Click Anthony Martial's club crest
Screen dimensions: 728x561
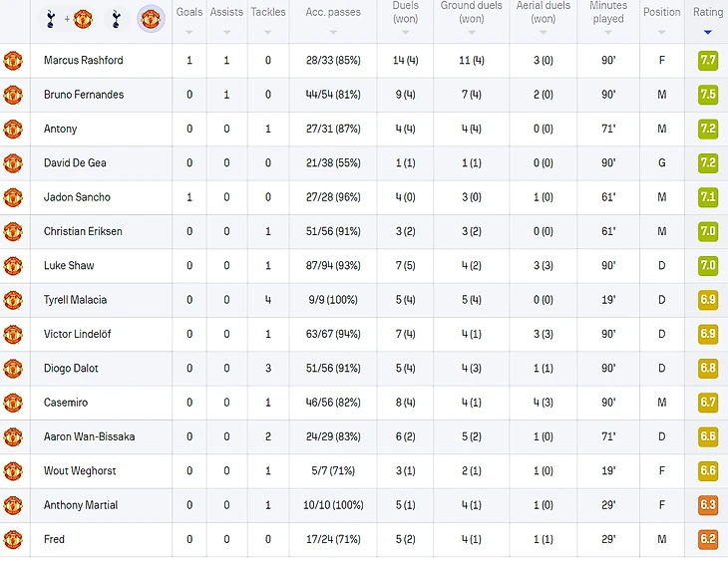pyautogui.click(x=13, y=505)
